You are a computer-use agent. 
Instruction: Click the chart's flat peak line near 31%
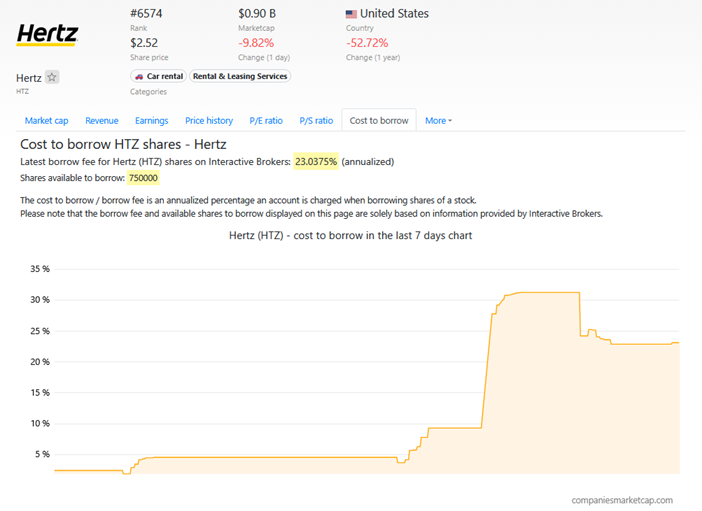click(x=548, y=292)
